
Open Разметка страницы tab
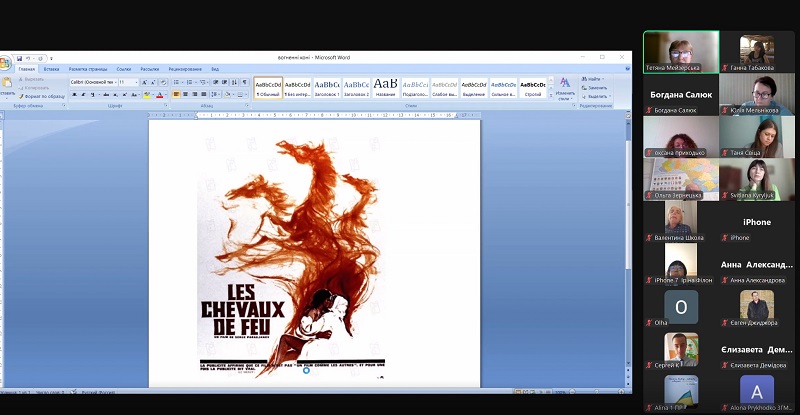(88, 69)
